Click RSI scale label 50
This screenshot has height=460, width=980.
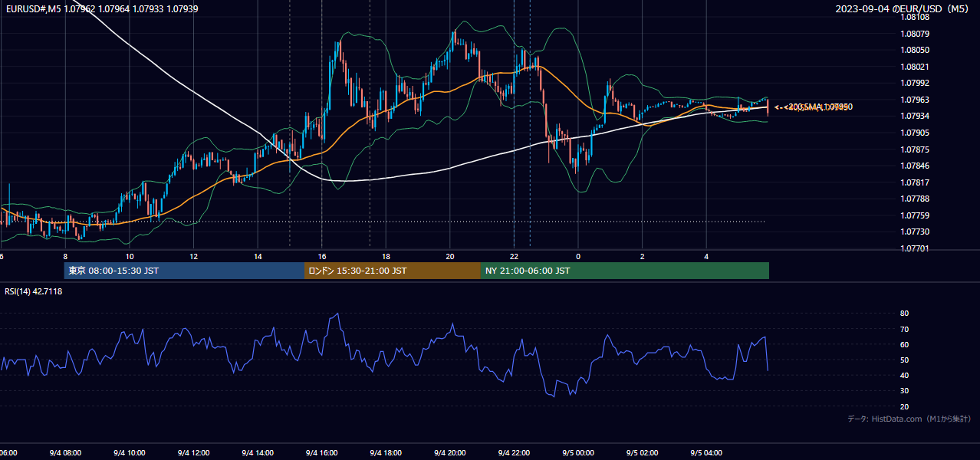point(905,360)
